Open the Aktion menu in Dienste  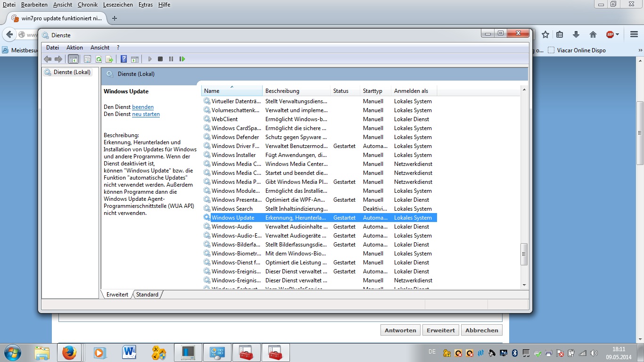click(74, 47)
